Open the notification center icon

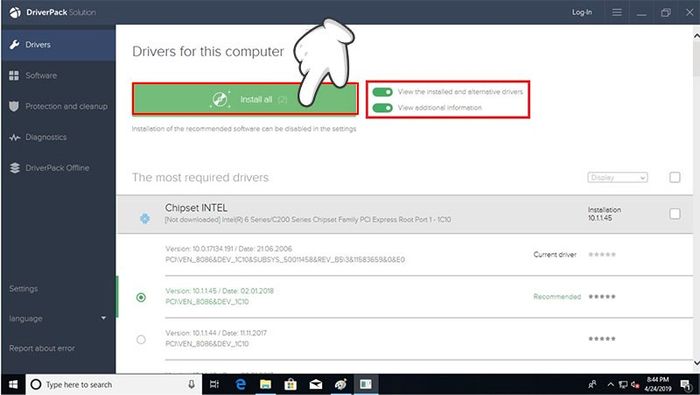[686, 384]
